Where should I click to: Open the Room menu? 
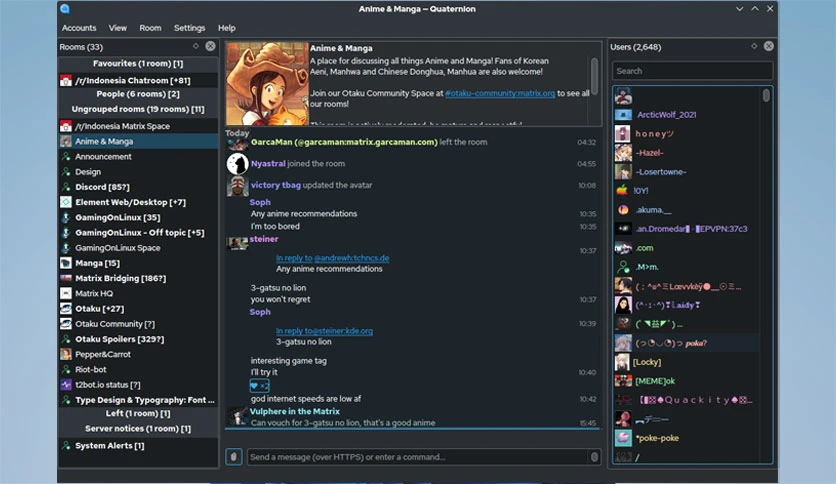pyautogui.click(x=150, y=28)
